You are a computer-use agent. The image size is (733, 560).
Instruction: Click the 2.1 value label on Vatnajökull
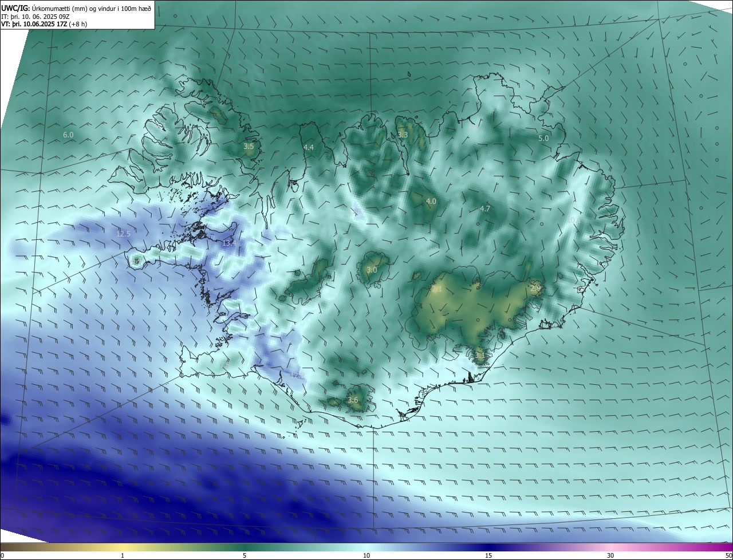pyautogui.click(x=437, y=290)
